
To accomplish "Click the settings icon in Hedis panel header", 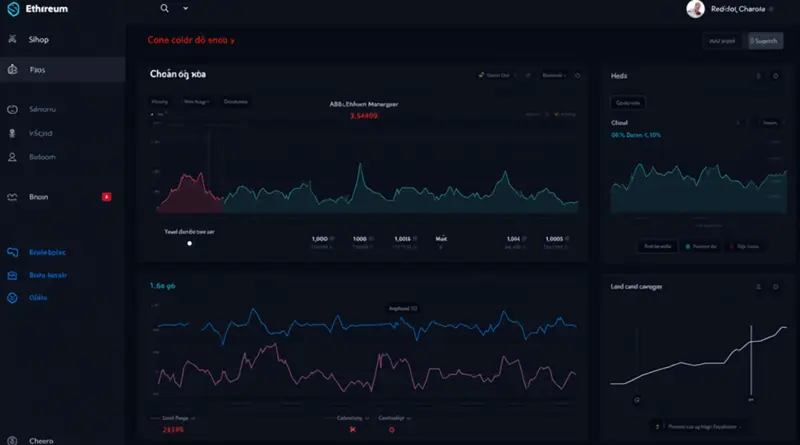I will pyautogui.click(x=775, y=76).
